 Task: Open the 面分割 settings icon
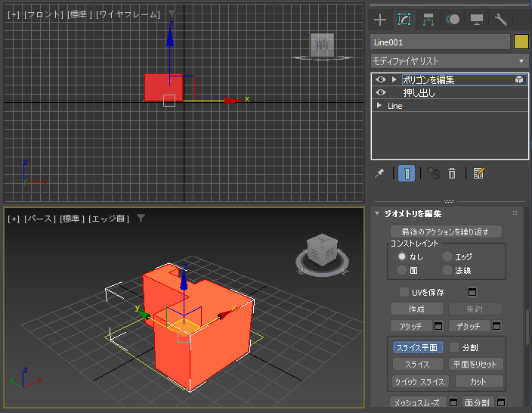click(501, 402)
